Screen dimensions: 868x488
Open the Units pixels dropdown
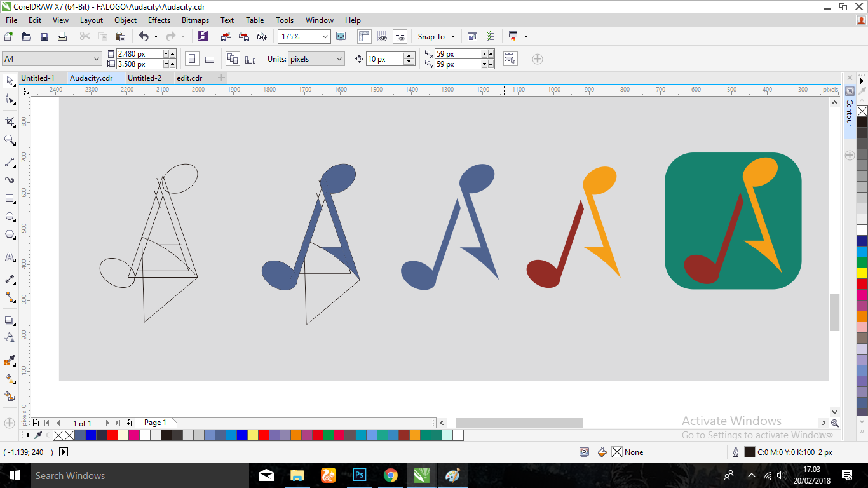[339, 59]
